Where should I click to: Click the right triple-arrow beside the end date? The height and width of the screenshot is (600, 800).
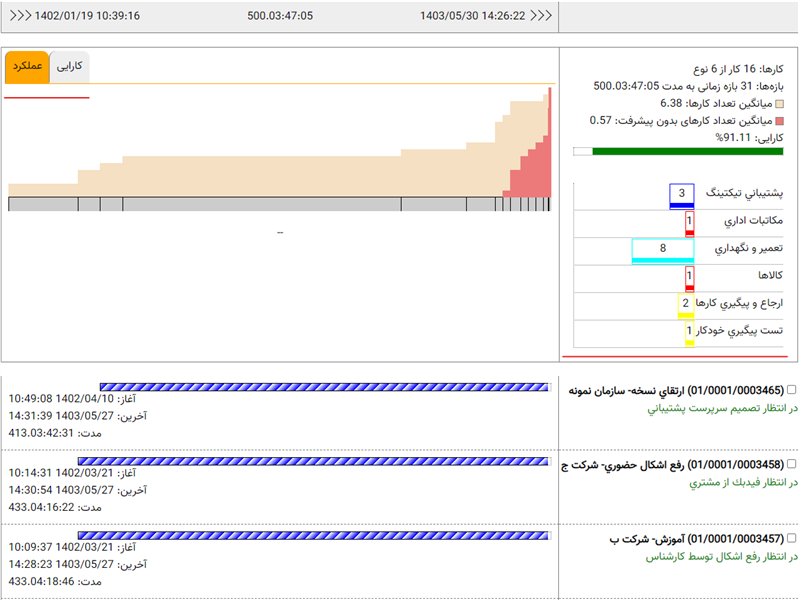[541, 16]
